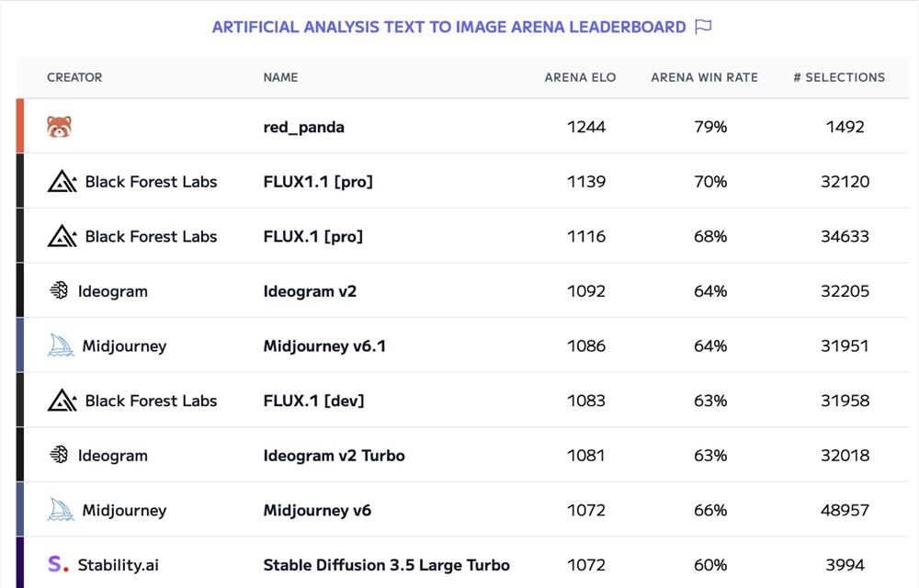Click the red panda creator icon
The width and height of the screenshot is (919, 588).
tap(60, 127)
